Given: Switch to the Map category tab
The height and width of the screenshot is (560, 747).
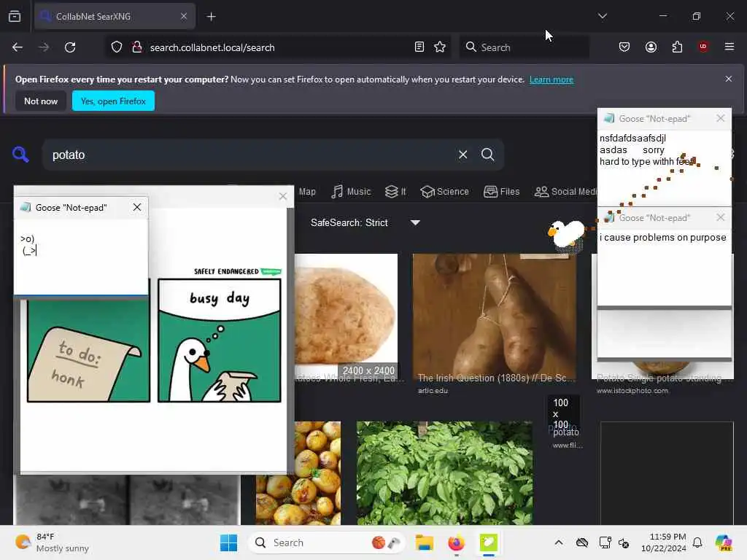Looking at the screenshot, I should click(x=307, y=192).
